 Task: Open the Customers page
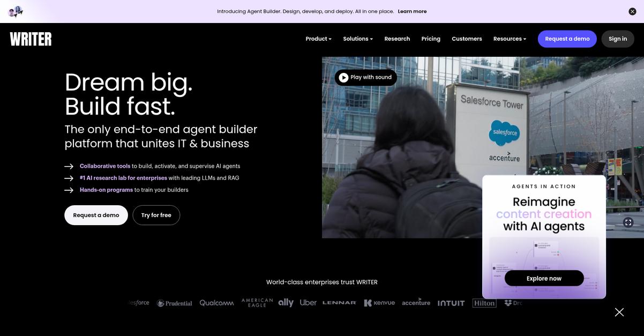pyautogui.click(x=467, y=39)
